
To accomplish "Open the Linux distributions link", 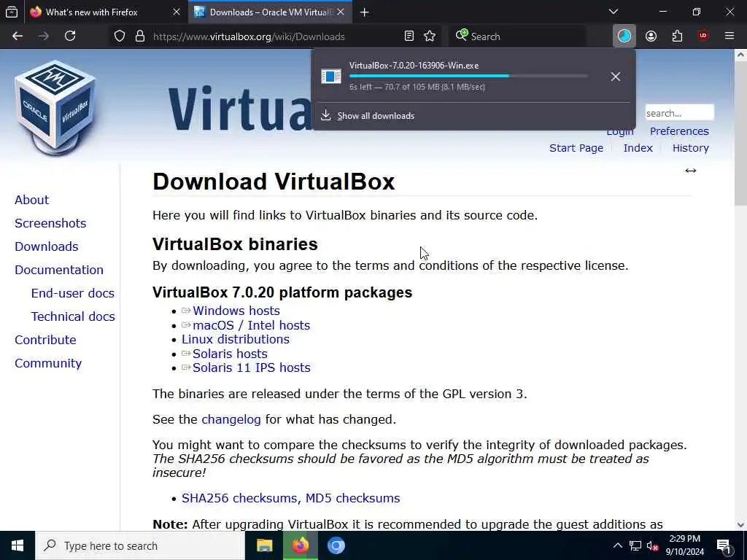I will coord(236,340).
